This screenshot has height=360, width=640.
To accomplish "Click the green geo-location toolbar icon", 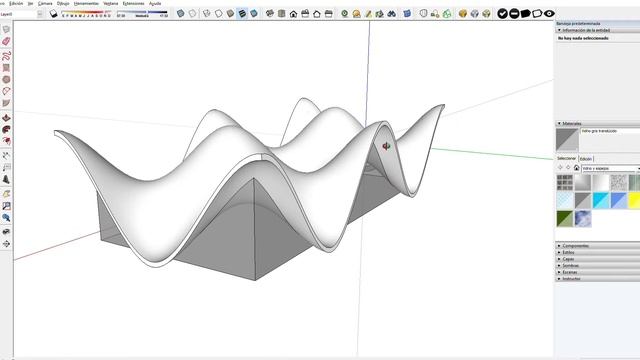I will (x=344, y=14).
